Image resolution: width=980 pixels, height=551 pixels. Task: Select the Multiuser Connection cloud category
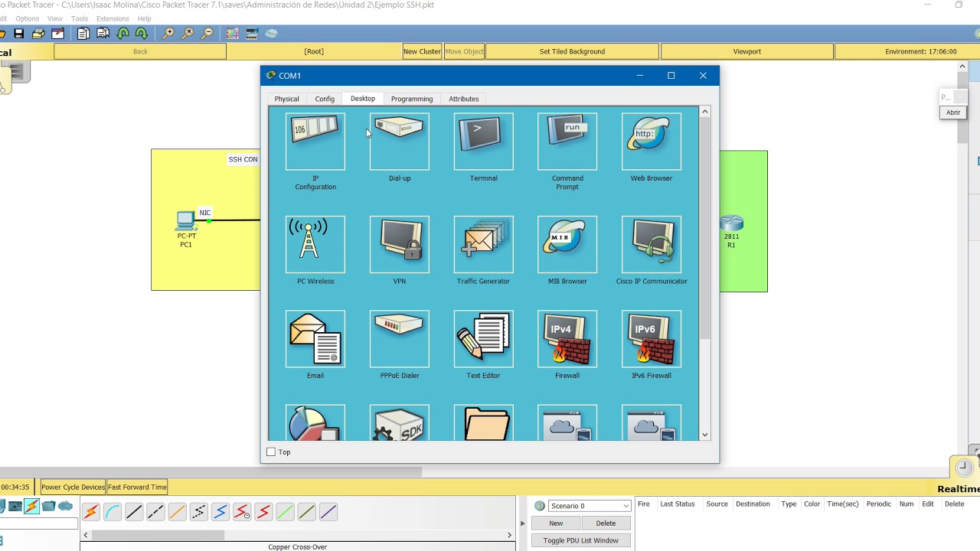pyautogui.click(x=65, y=506)
